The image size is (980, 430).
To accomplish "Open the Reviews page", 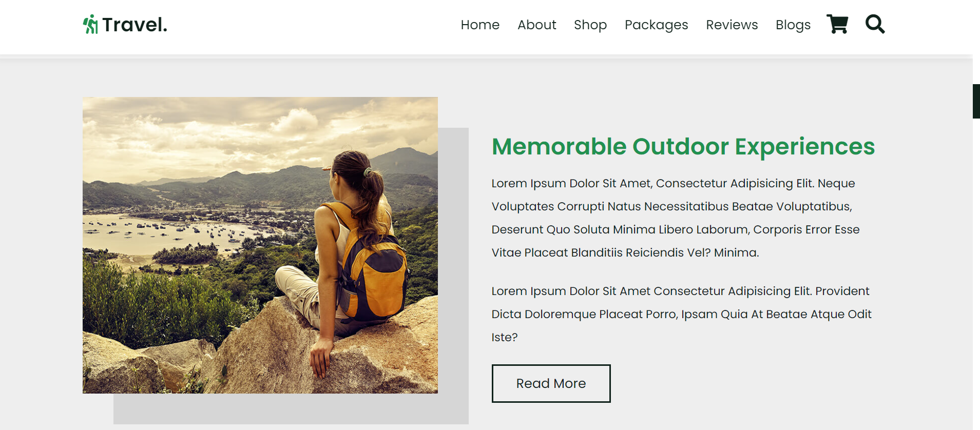I will click(732, 25).
